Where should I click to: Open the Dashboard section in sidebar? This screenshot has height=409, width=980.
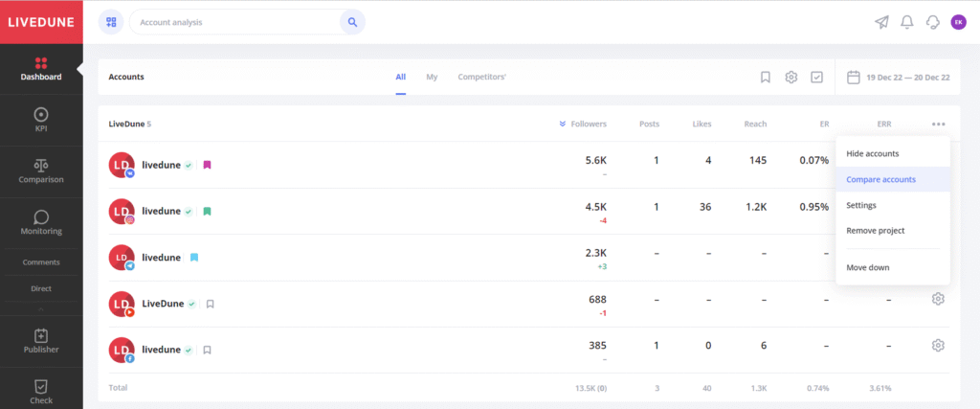pos(41,68)
